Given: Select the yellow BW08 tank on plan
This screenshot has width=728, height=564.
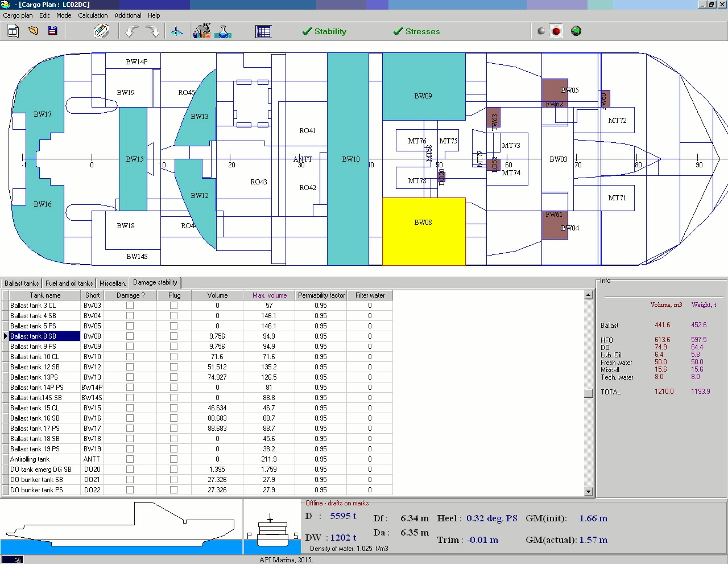Looking at the screenshot, I should pos(424,231).
